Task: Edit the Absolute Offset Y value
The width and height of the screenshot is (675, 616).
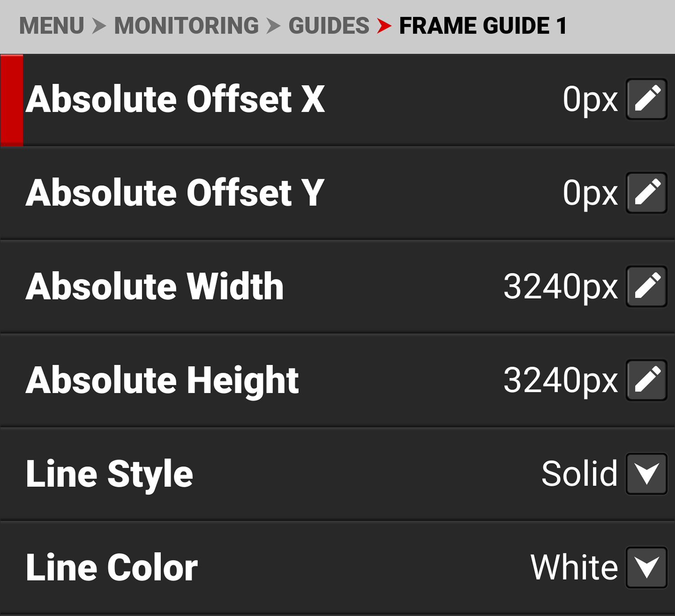Action: tap(647, 193)
